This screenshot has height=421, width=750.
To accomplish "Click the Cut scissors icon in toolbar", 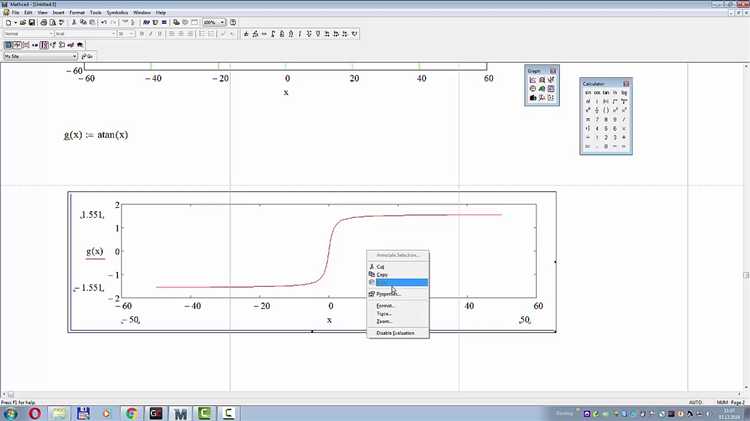I will tap(74, 22).
